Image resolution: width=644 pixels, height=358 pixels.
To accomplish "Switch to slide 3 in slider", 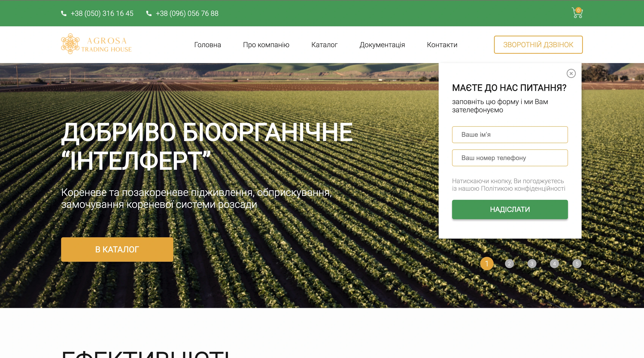I will [532, 263].
